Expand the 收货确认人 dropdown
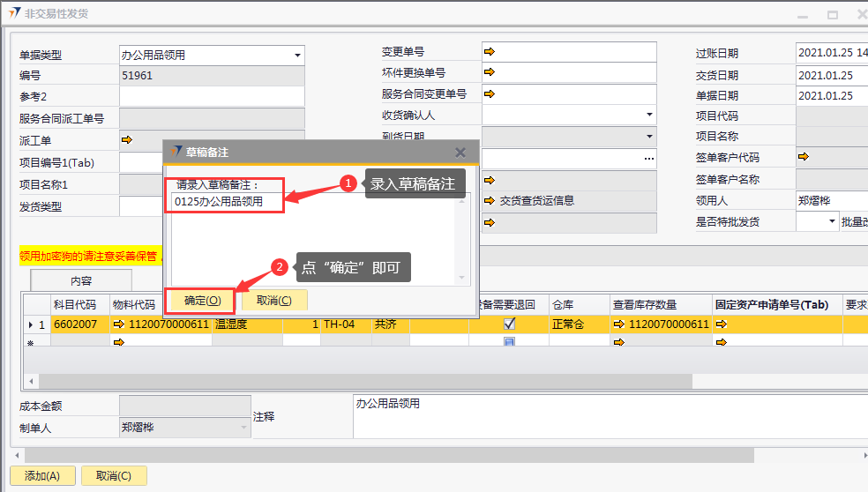The height and width of the screenshot is (492, 868). click(649, 115)
